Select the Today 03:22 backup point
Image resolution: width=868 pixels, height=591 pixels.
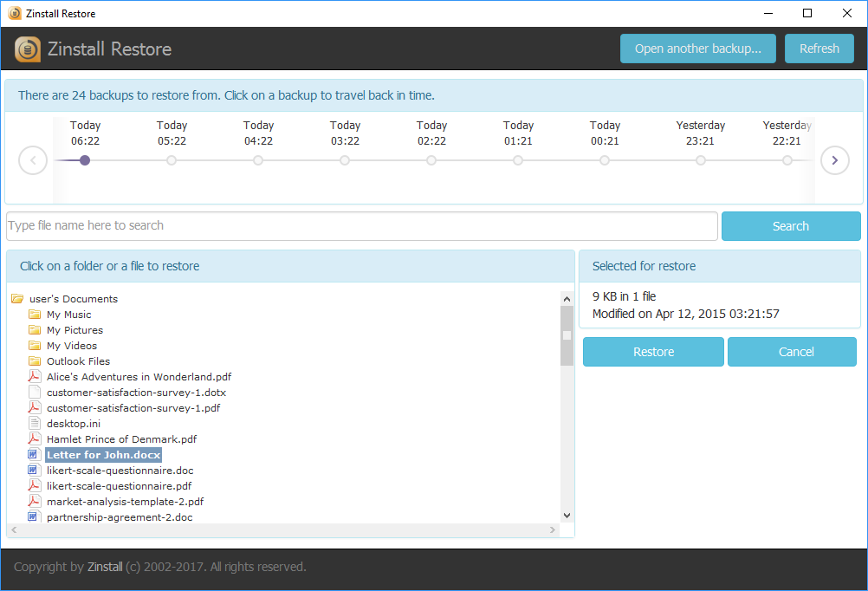point(345,160)
